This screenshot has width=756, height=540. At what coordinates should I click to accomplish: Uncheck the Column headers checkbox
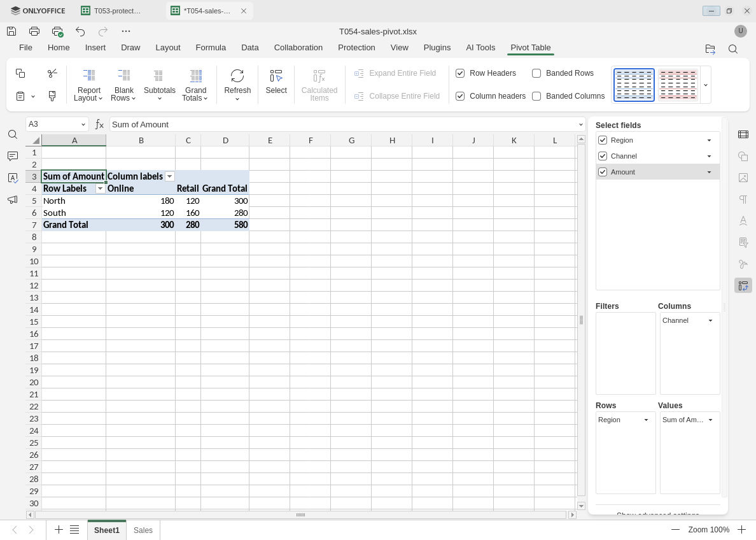pyautogui.click(x=460, y=96)
